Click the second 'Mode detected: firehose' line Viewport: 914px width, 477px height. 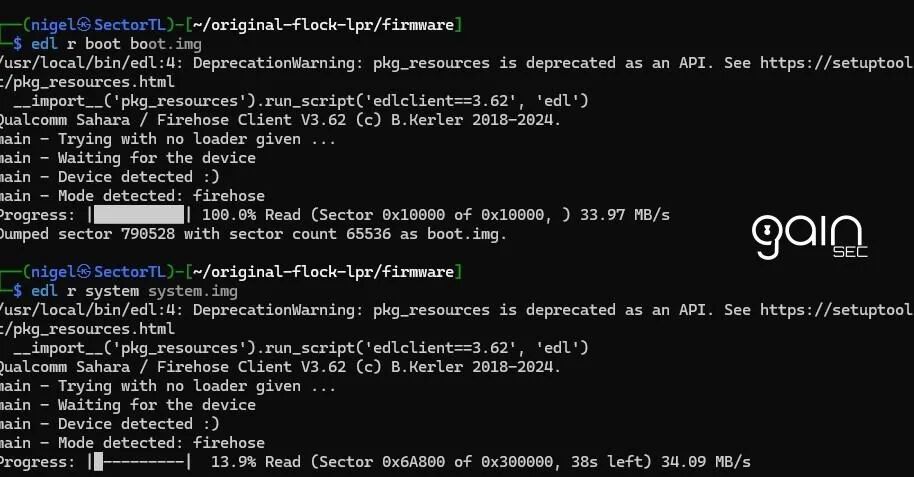click(x=132, y=443)
